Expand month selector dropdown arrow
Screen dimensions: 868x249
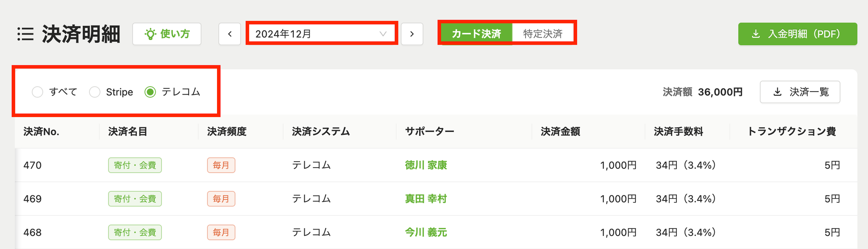point(383,34)
